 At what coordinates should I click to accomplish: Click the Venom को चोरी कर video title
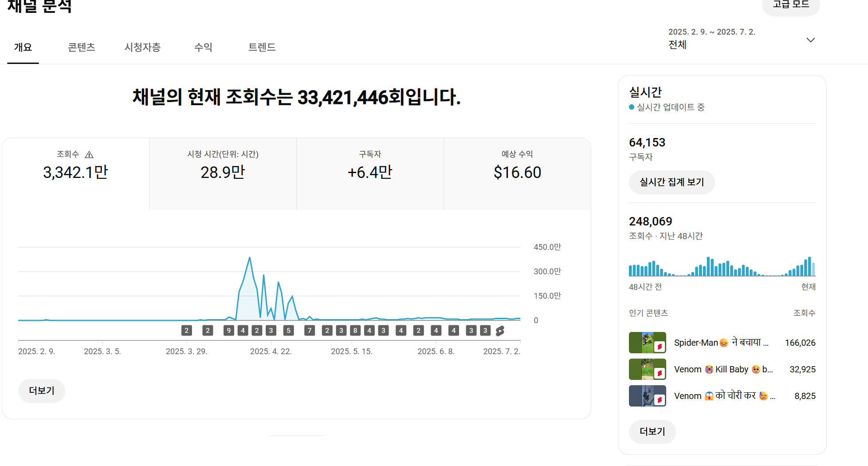click(725, 396)
